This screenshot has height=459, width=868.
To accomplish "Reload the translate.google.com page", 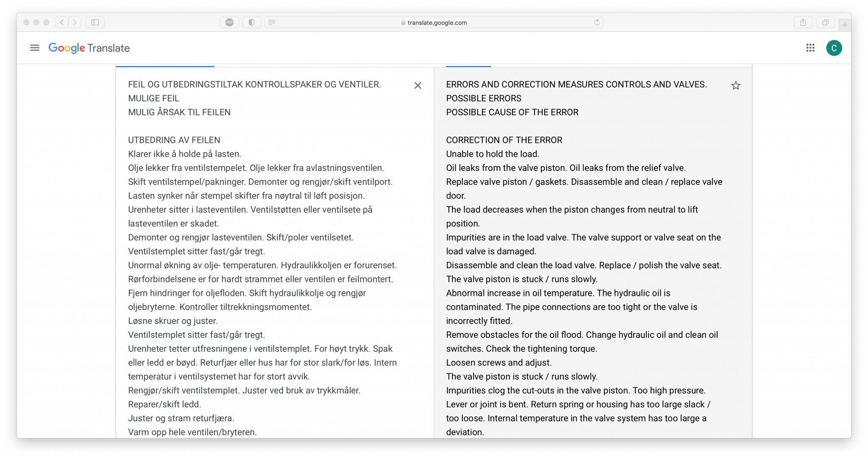I will (597, 22).
